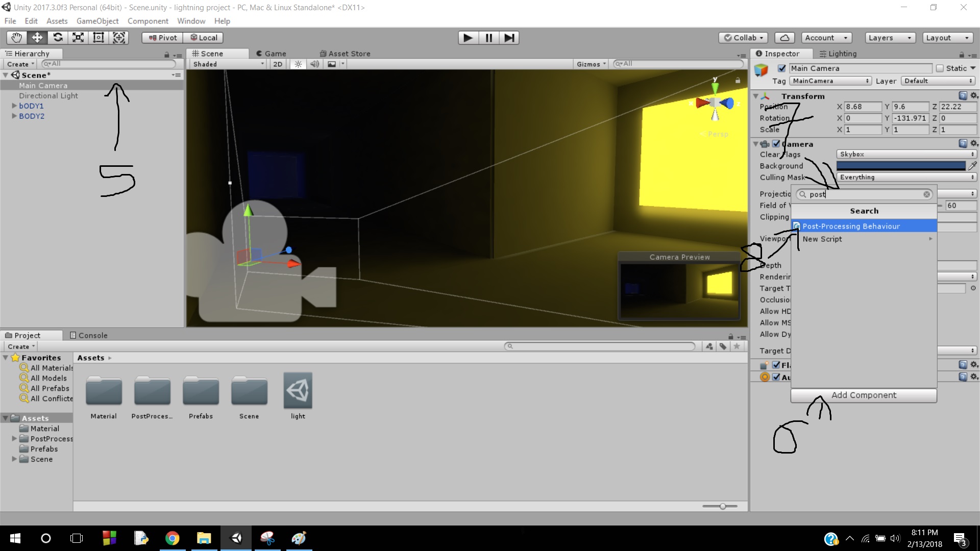Switch to the Asset Store tab
Screen dimensions: 980x551
coord(345,54)
